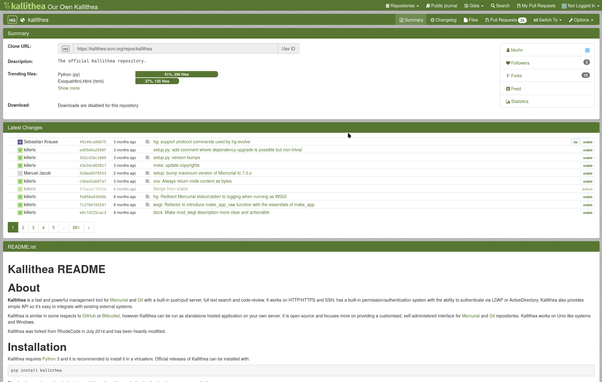Click the fork icon beside Forks
The height and width of the screenshot is (382, 602).
tap(508, 76)
